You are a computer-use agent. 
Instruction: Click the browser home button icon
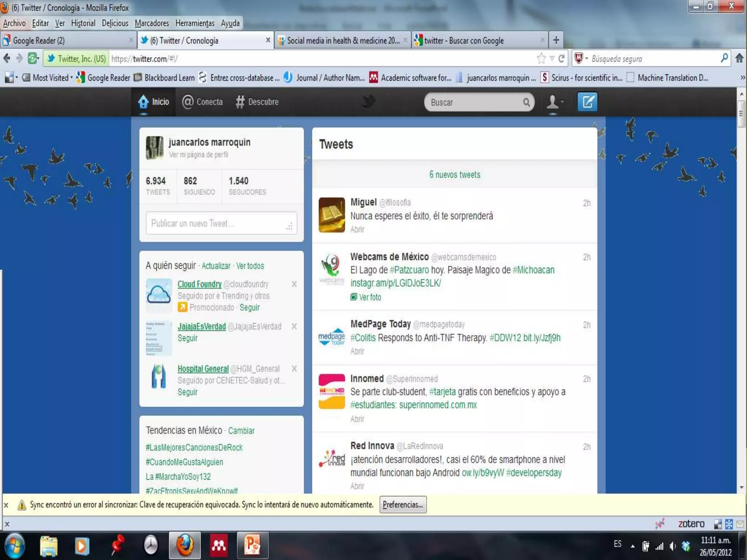739,58
